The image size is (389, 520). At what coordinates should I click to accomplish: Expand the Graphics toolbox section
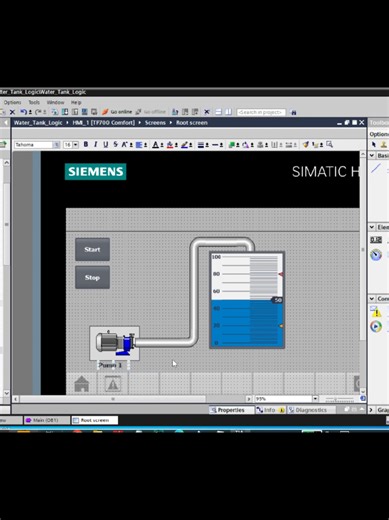click(x=372, y=410)
